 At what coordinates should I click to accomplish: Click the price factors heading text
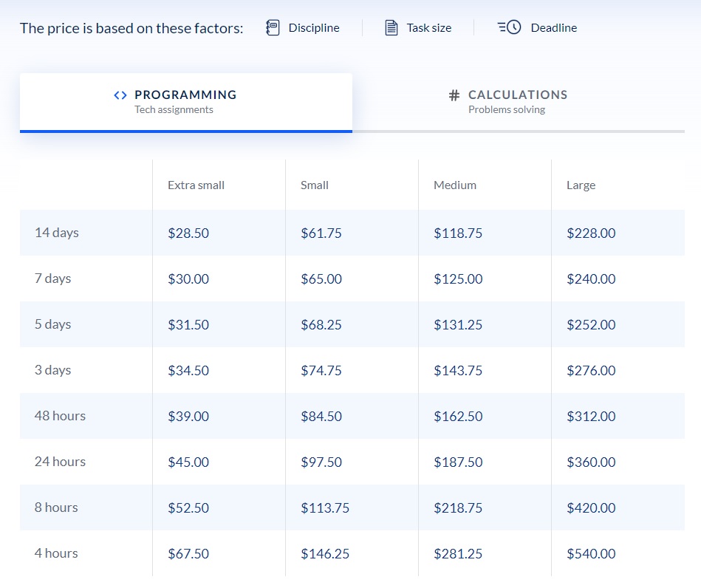click(x=131, y=28)
